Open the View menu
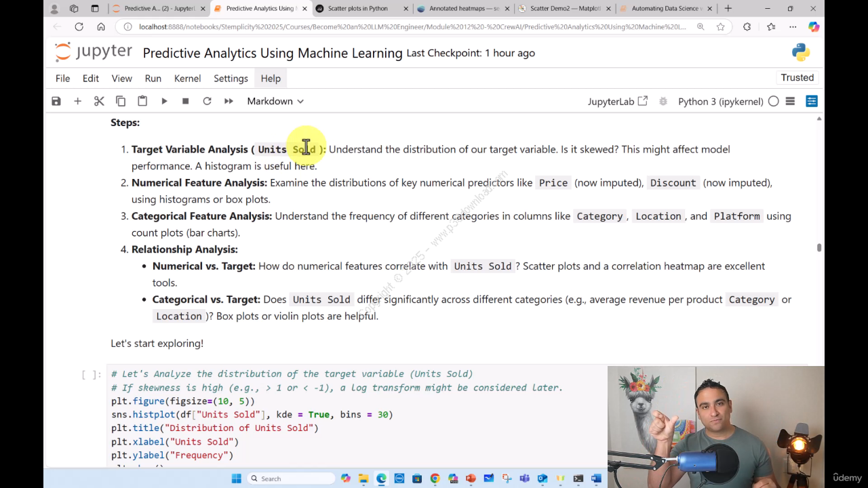The image size is (868, 488). point(122,78)
